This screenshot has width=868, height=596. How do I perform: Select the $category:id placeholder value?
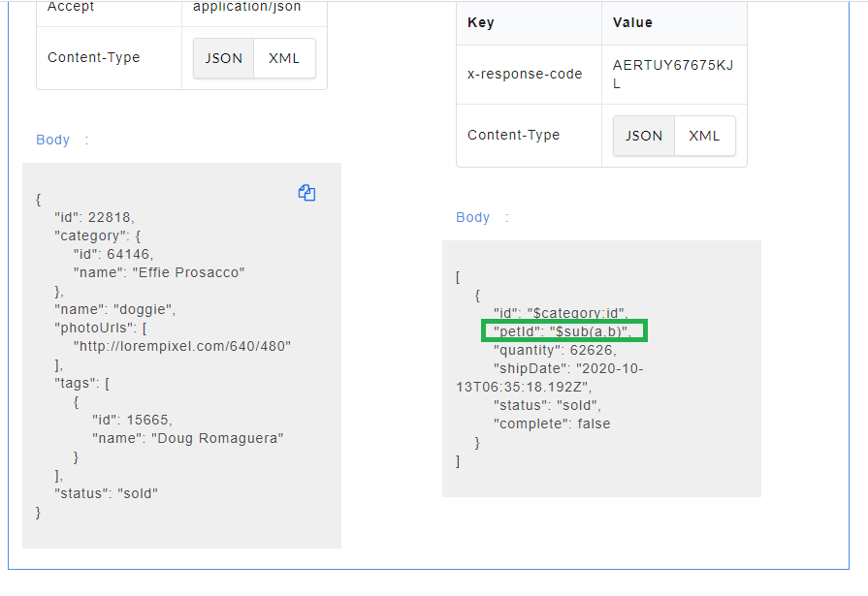pos(576,312)
